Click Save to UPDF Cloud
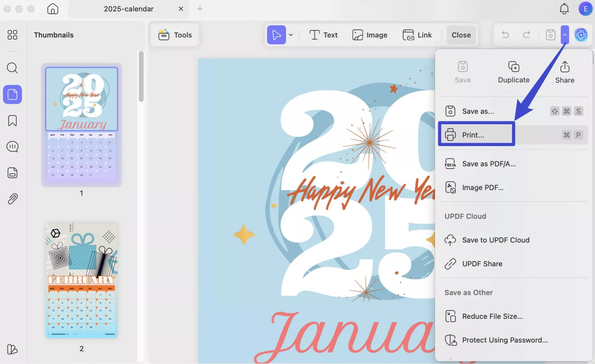The image size is (595, 364). [496, 240]
